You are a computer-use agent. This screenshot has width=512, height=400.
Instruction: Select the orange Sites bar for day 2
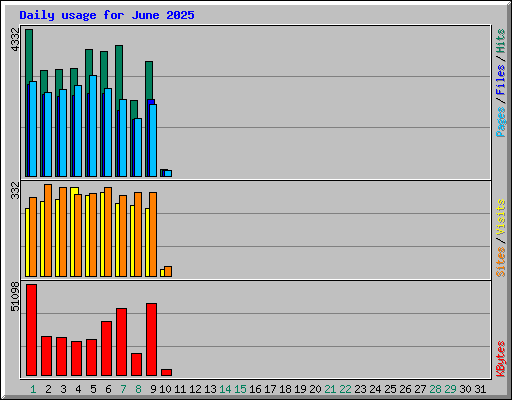click(48, 230)
